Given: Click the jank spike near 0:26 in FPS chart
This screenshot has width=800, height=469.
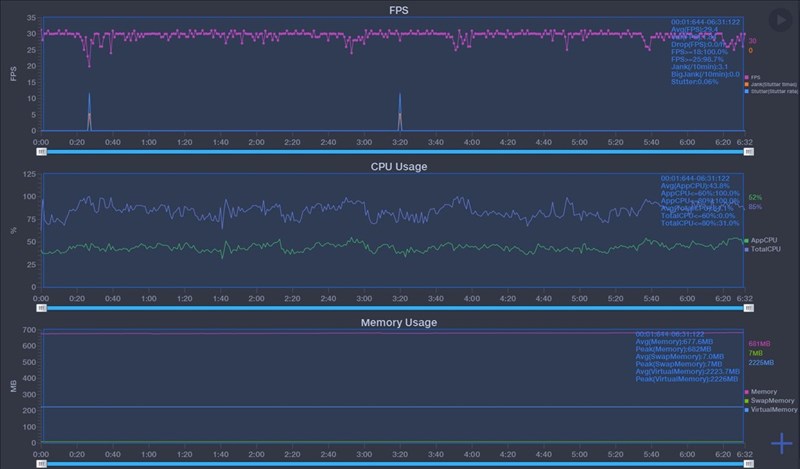Looking at the screenshot, I should (89, 112).
